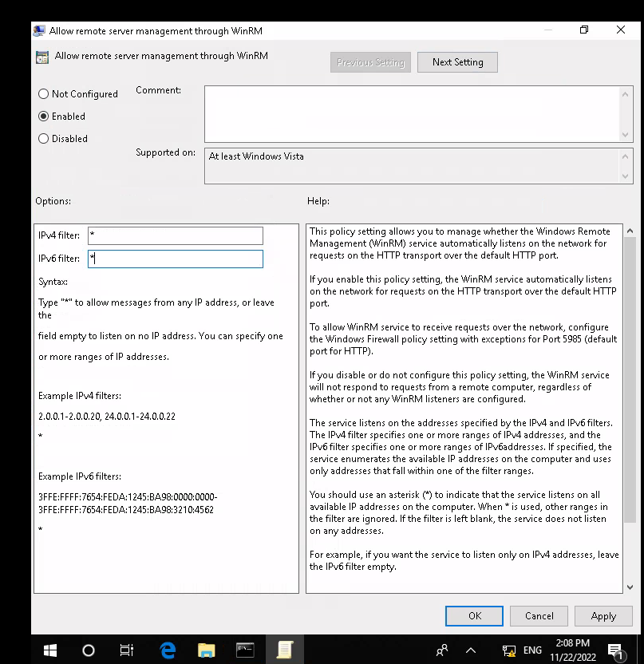
Task: Click the Supported on scroll up arrow
Action: [x=626, y=156]
